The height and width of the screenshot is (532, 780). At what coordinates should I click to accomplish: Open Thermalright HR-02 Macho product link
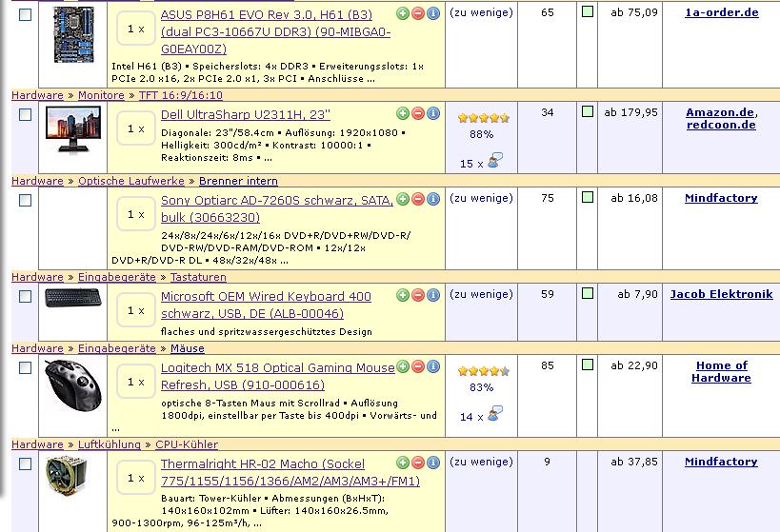click(290, 472)
